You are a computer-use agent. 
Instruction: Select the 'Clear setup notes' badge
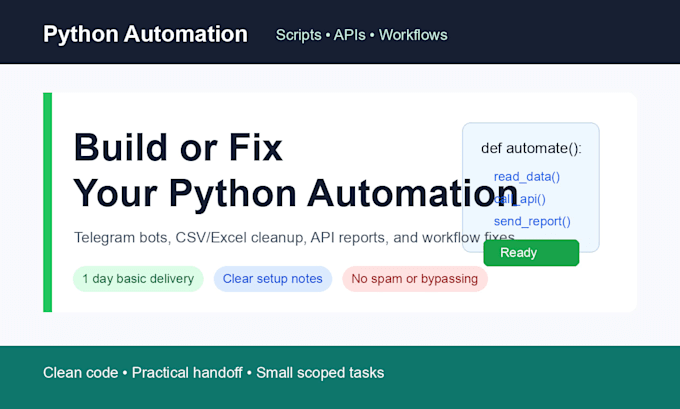tap(273, 278)
